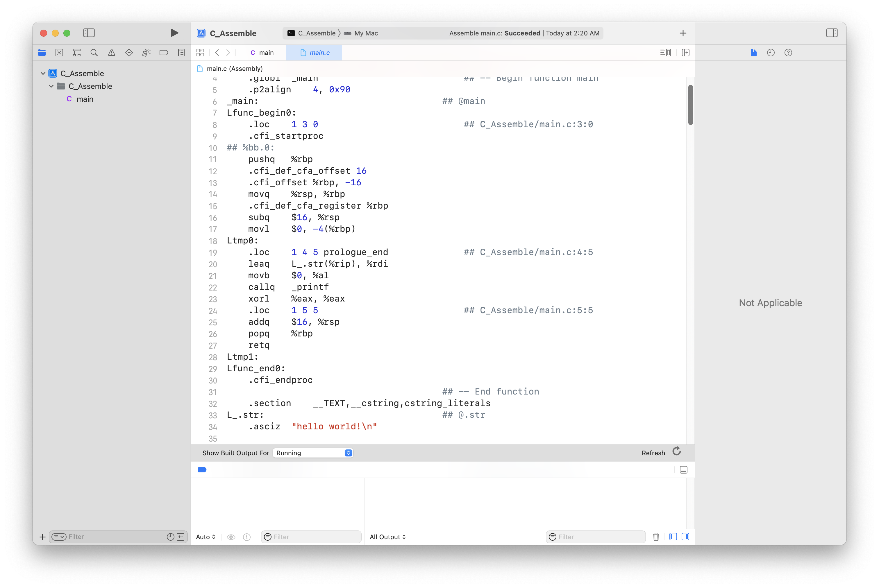
Task: Open the Auto variables view dropdown
Action: [205, 537]
